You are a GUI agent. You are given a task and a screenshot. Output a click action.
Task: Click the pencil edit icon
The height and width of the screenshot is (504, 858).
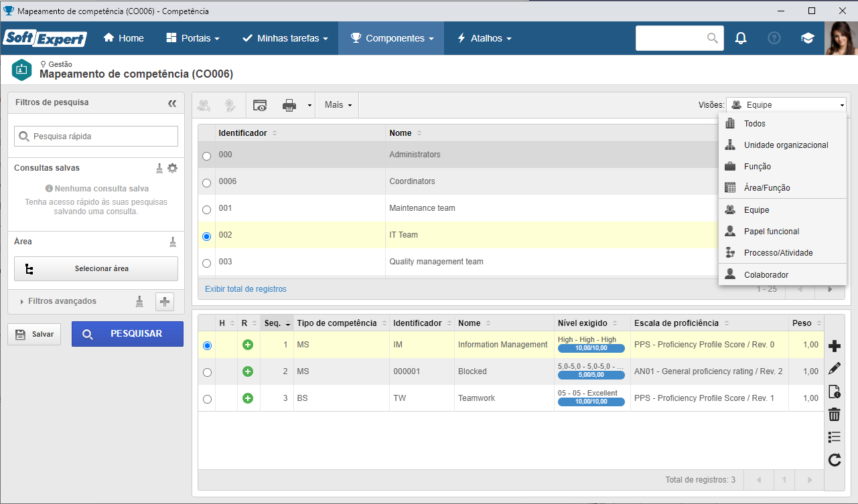[834, 369]
